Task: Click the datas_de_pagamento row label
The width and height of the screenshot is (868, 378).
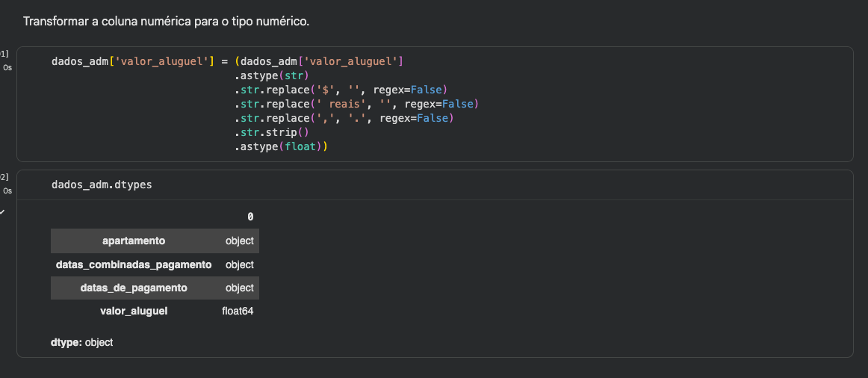Action: (x=134, y=288)
